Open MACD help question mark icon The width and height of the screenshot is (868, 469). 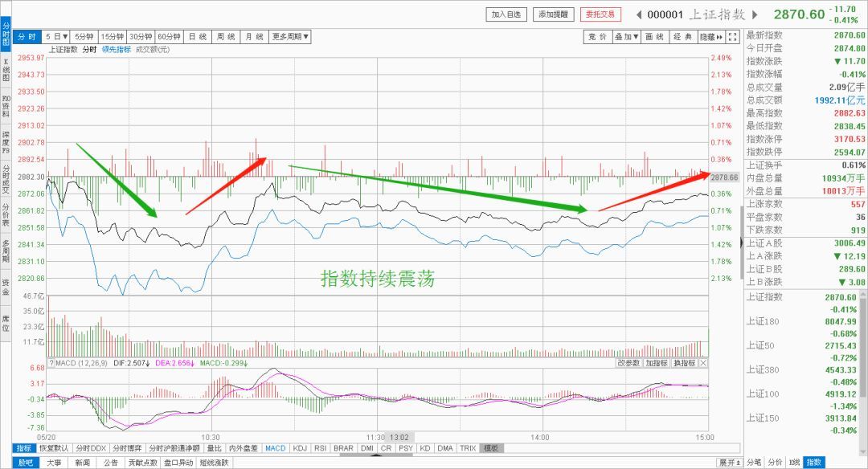(51, 363)
